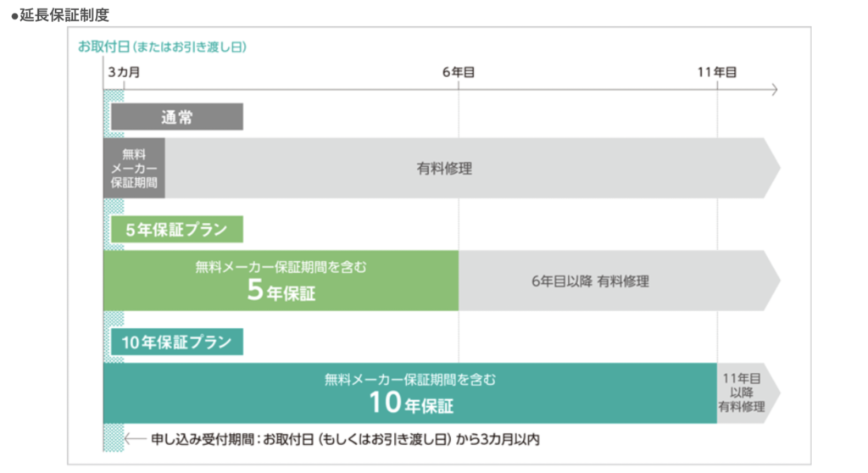The image size is (868, 473).
Task: Click the '10年保証' teal bar
Action: pos(410,393)
